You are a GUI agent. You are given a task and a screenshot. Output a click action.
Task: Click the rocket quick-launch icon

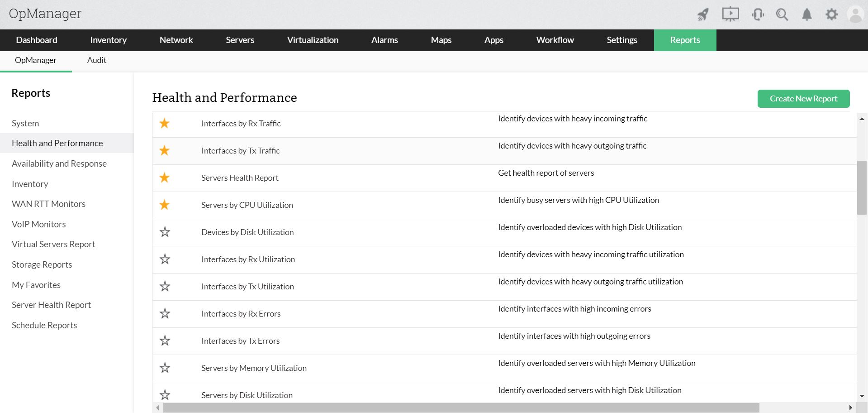[703, 14]
